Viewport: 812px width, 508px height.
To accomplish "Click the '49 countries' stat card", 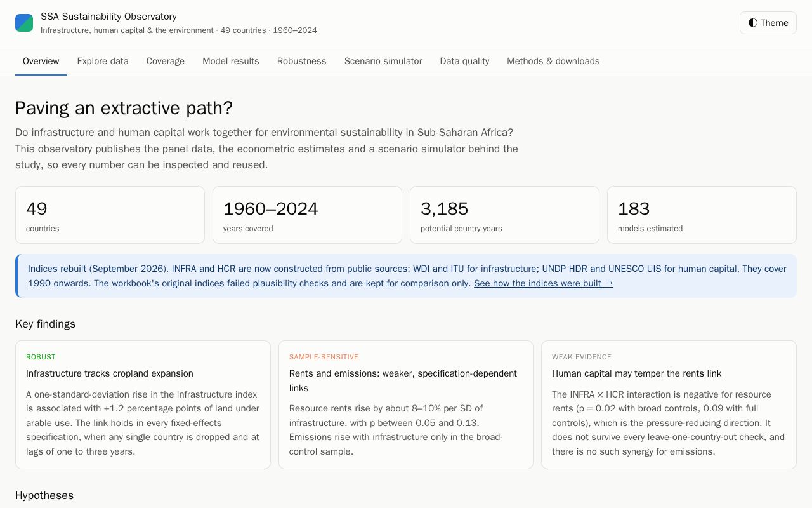I will [110, 215].
